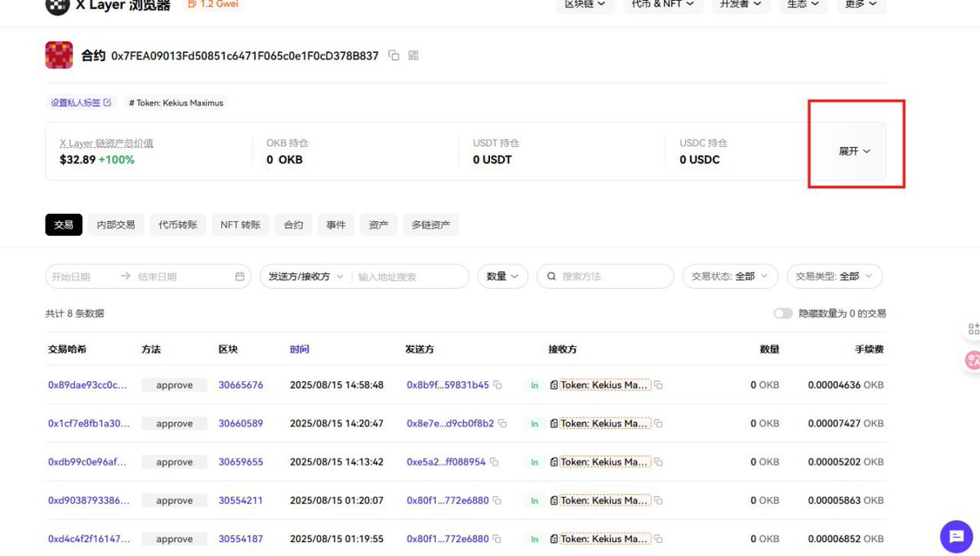Open transaction hash 0x1cf7e8fb1a30...
Viewport: 980px width, 556px height.
[88, 424]
